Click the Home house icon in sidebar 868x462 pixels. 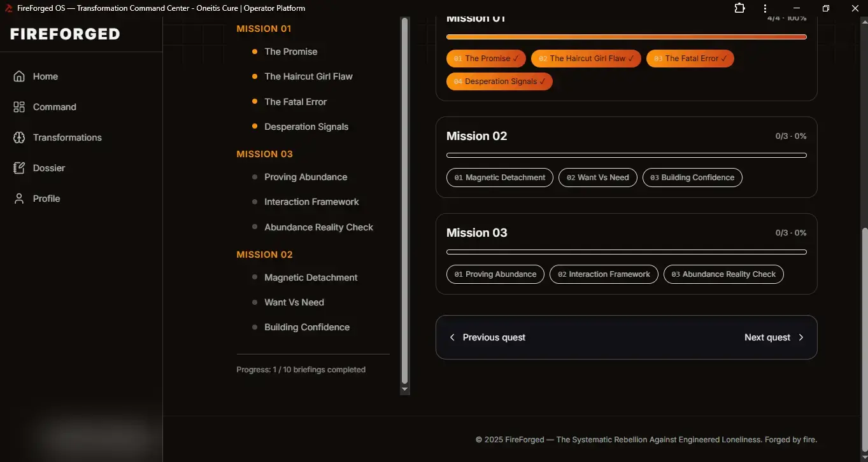point(19,76)
